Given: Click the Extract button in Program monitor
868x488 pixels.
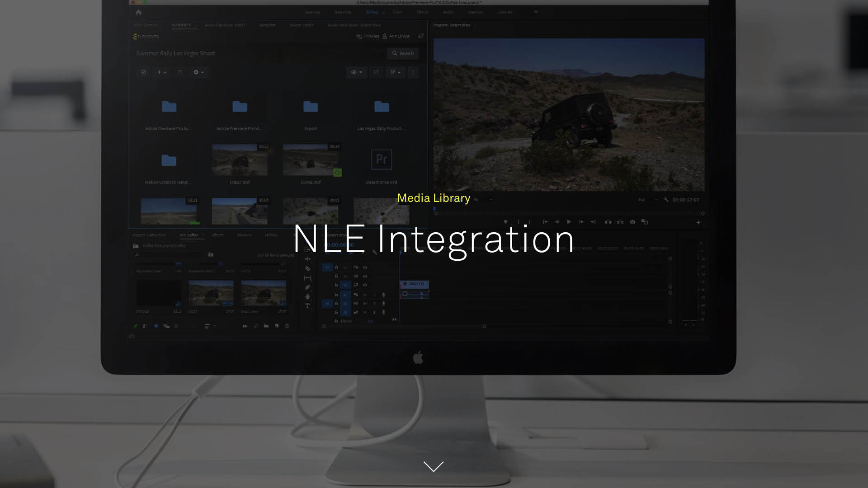Looking at the screenshot, I should [x=620, y=222].
